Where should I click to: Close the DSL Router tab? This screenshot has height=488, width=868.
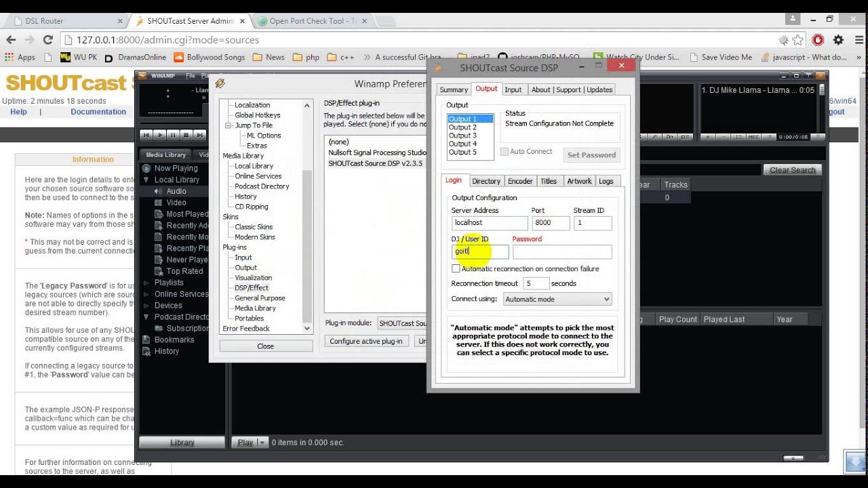[120, 21]
